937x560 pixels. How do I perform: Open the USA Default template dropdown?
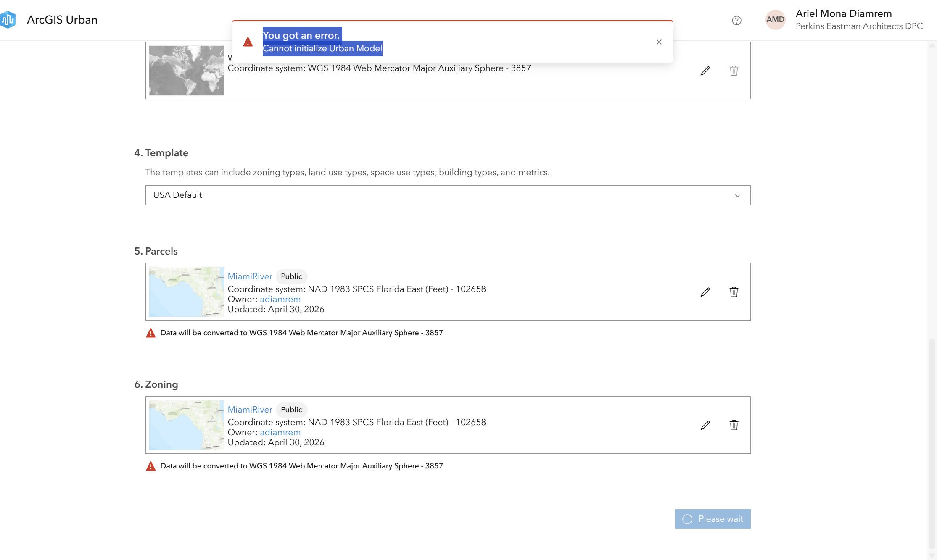coord(448,195)
